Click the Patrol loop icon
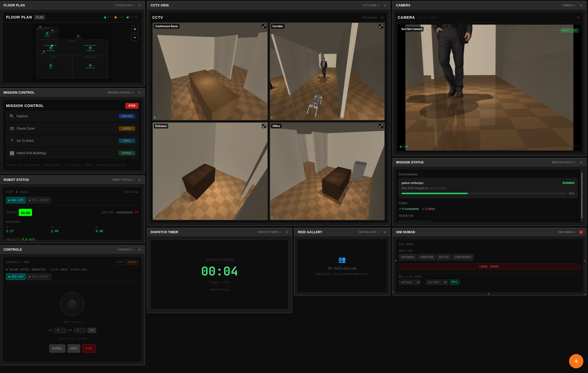Viewport: 588px width, 373px height. tap(12, 153)
